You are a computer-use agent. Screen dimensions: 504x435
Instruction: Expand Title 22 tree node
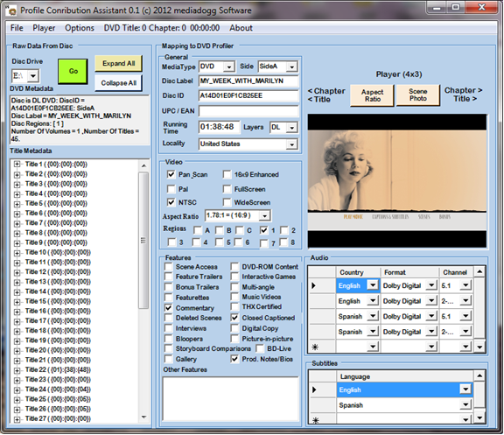pyautogui.click(x=17, y=370)
